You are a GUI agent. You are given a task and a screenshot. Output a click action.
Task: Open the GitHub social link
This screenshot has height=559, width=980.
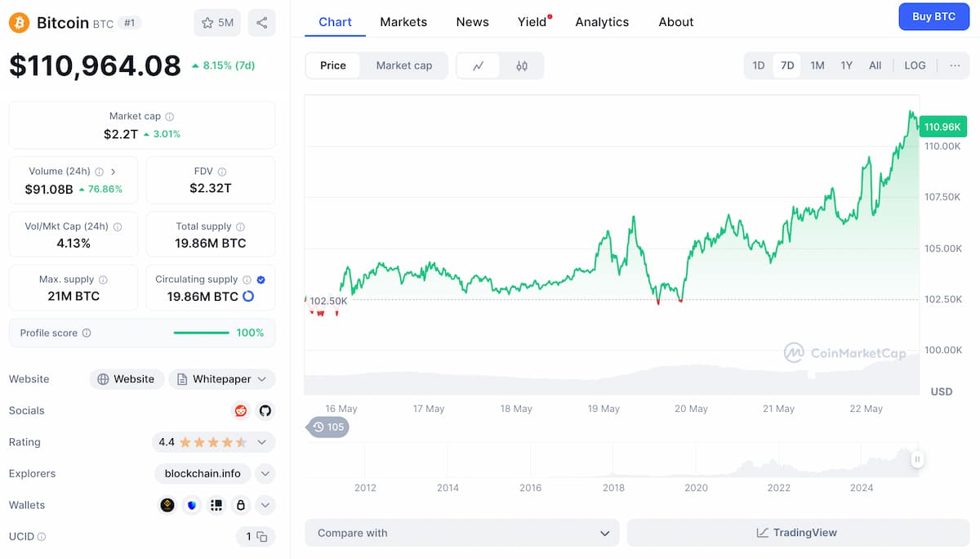[265, 411]
